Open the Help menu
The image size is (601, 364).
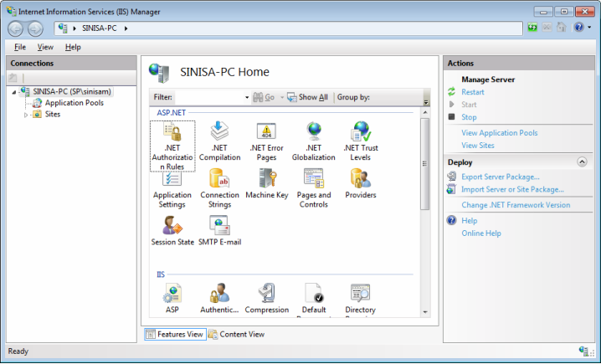point(73,47)
